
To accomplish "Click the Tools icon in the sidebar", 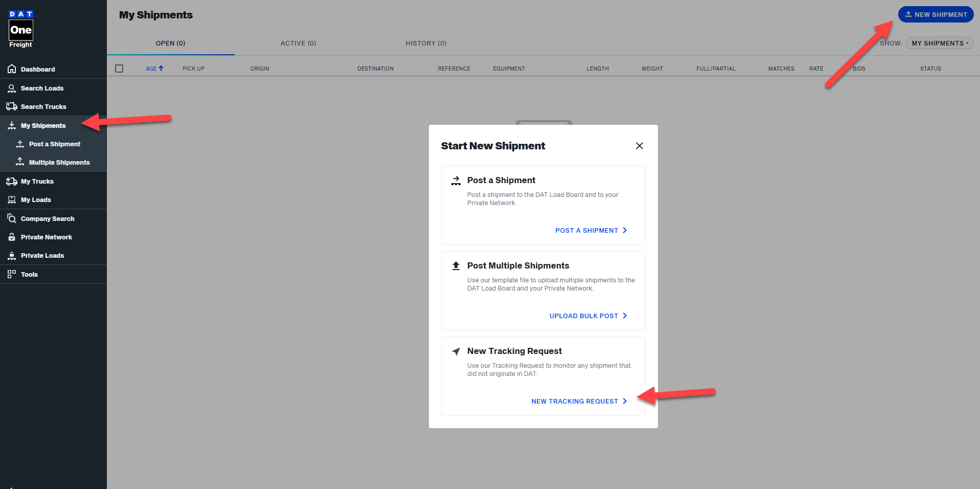I will coord(11,274).
